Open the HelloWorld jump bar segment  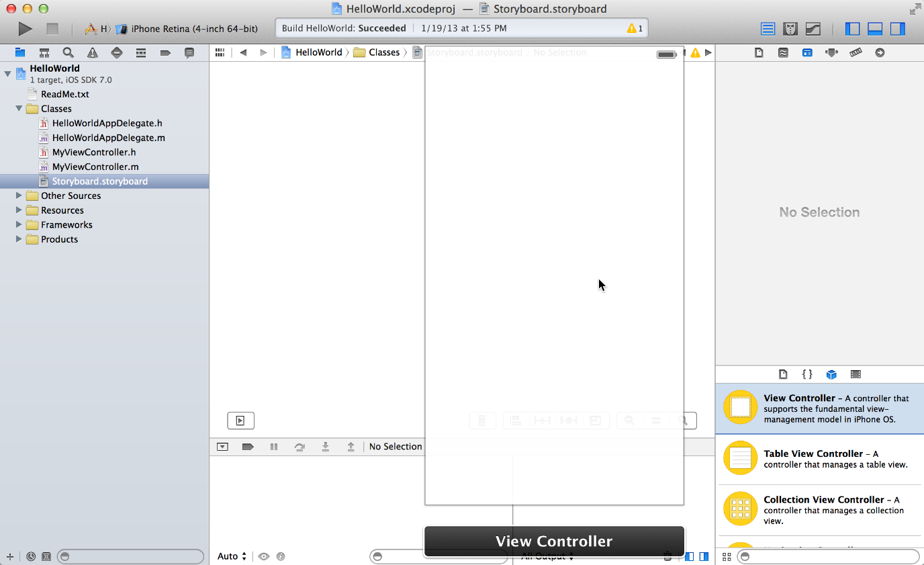click(312, 52)
